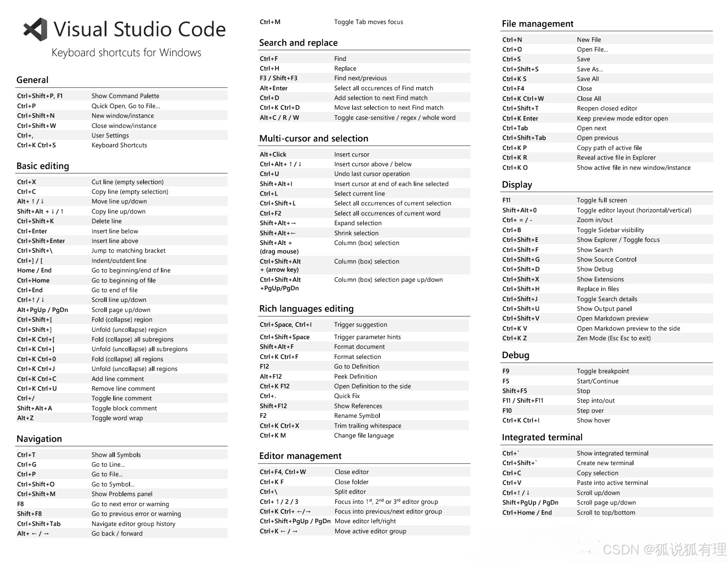Viewport: 728px width, 562px height.
Task: Click the 'Trigger suggestion' description
Action: [361, 324]
